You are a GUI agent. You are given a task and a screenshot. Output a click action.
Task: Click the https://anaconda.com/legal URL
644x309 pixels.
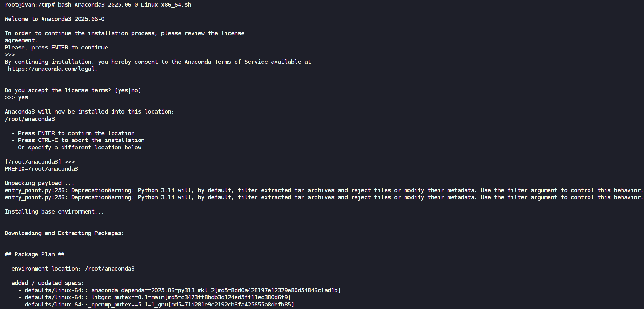[52, 69]
